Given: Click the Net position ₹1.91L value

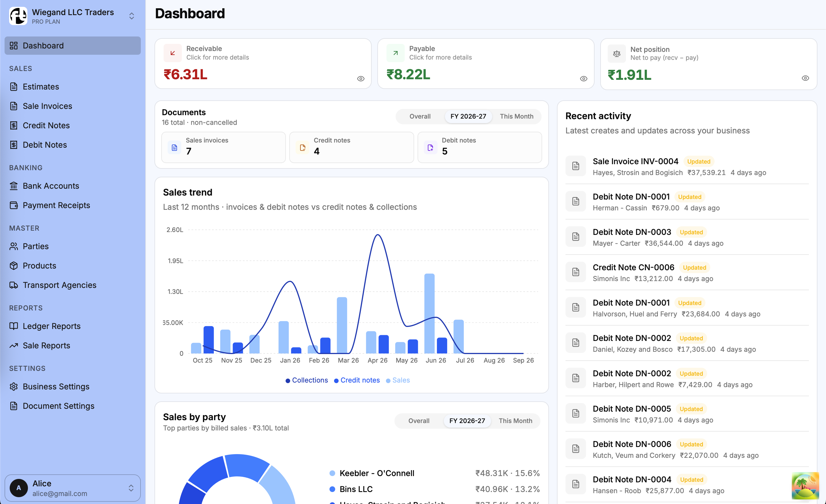Looking at the screenshot, I should [x=630, y=75].
